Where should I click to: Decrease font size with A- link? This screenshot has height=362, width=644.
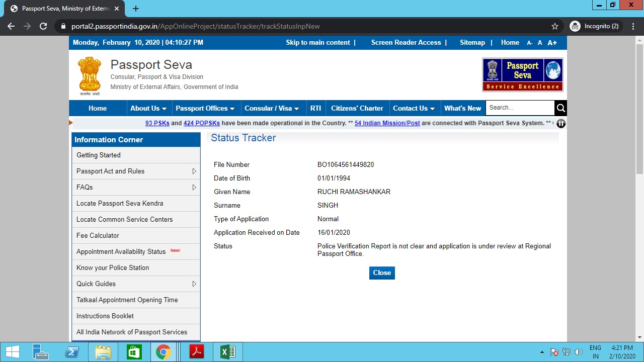(530, 43)
